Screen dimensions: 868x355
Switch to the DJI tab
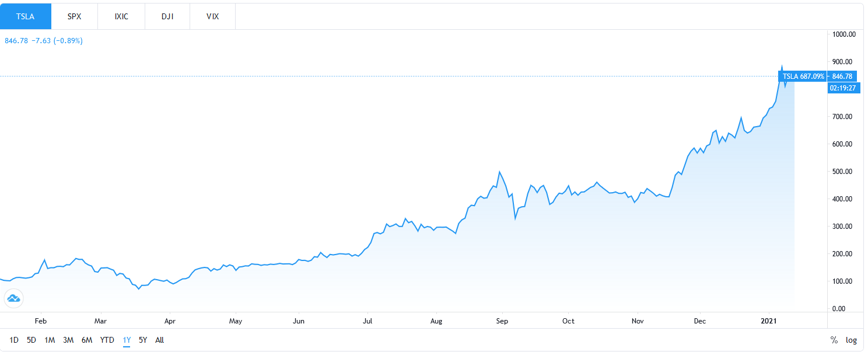click(167, 16)
